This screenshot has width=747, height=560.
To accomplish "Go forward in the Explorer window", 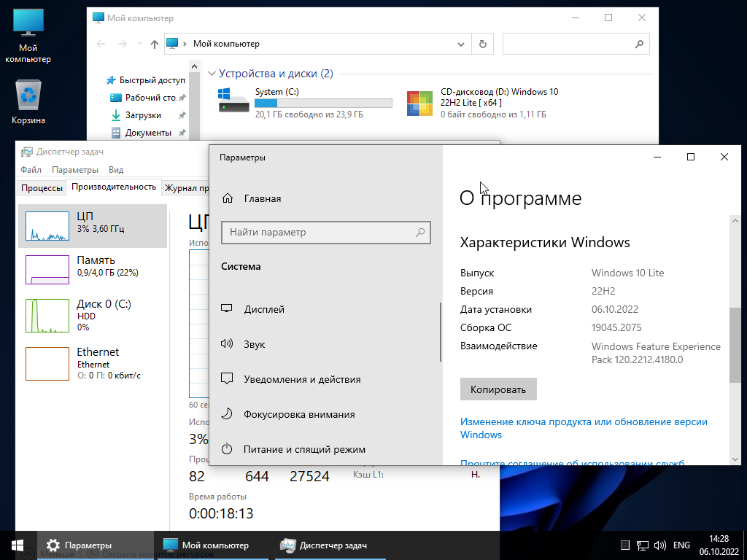I will pyautogui.click(x=123, y=44).
